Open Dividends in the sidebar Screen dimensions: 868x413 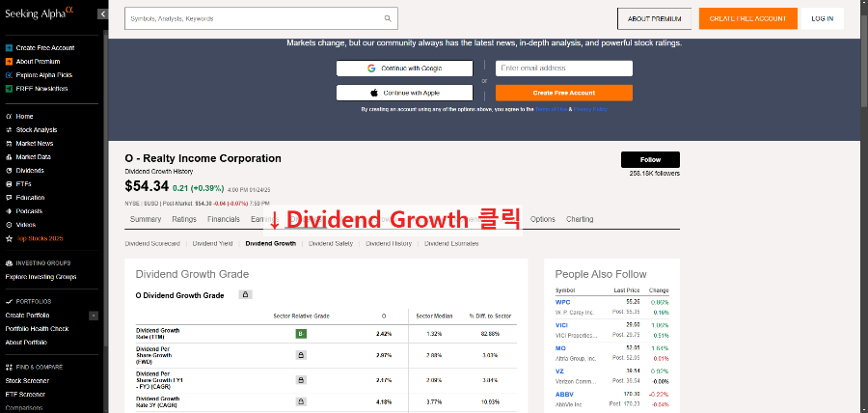[30, 171]
